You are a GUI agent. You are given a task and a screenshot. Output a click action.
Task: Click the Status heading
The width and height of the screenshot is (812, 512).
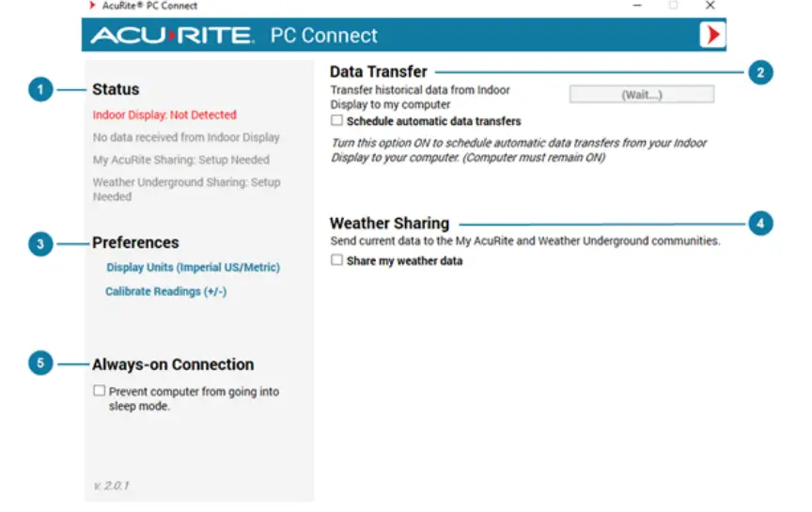click(116, 89)
